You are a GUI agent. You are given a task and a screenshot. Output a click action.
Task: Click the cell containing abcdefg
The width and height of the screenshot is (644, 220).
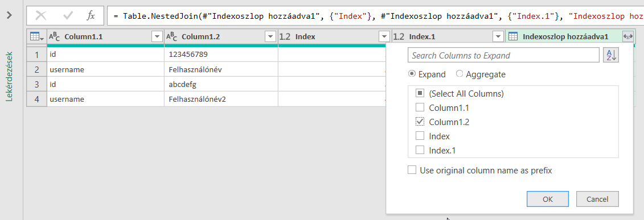[221, 84]
